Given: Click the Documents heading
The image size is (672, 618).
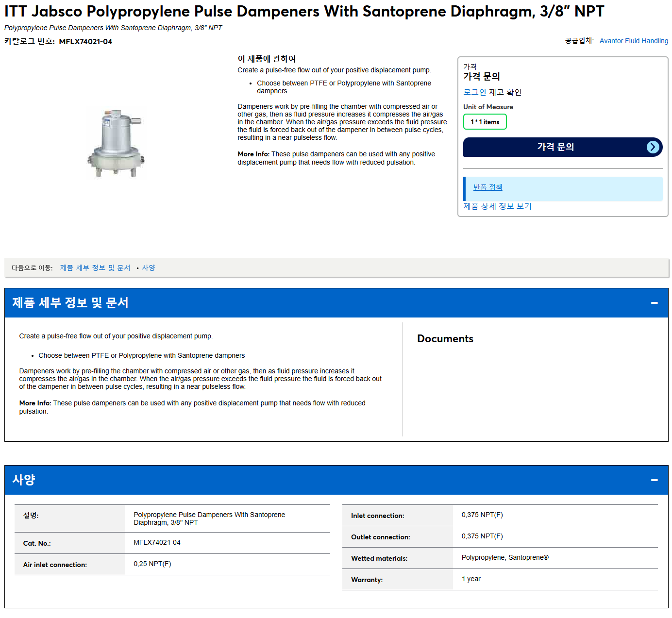Looking at the screenshot, I should tap(445, 339).
